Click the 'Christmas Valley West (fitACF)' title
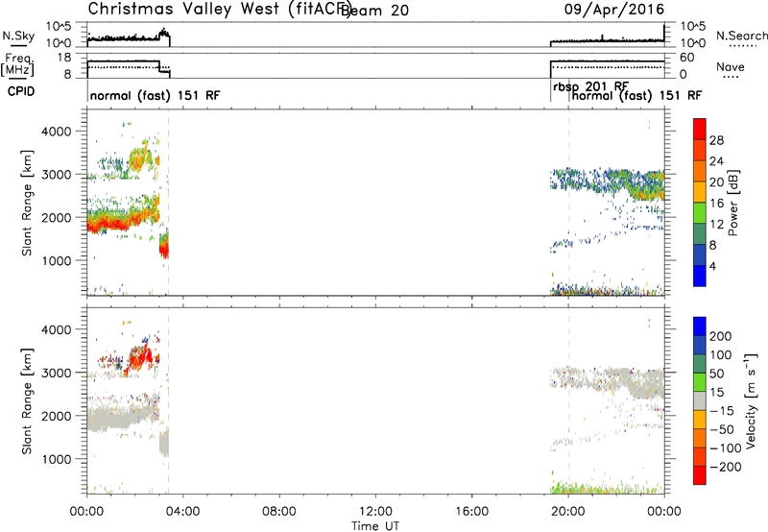Screen dimensions: 768x532 [219, 10]
